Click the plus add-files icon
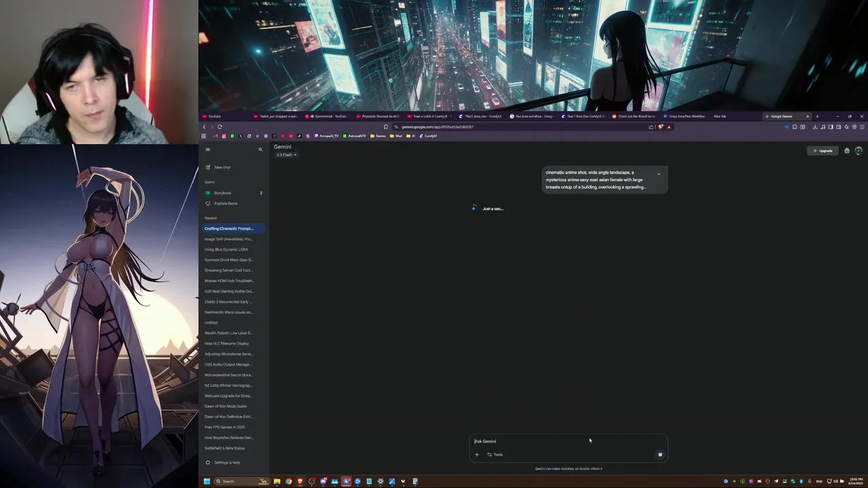This screenshot has width=868, height=488. (x=477, y=455)
